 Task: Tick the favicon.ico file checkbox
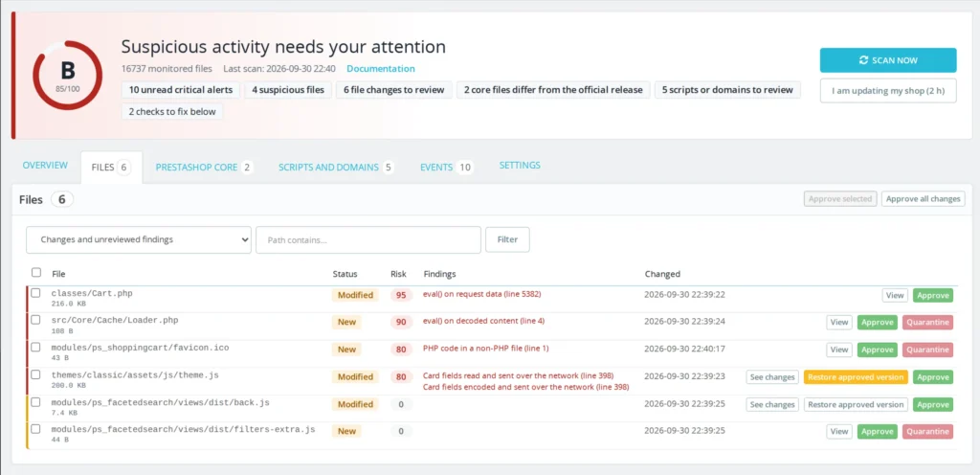[x=36, y=347]
